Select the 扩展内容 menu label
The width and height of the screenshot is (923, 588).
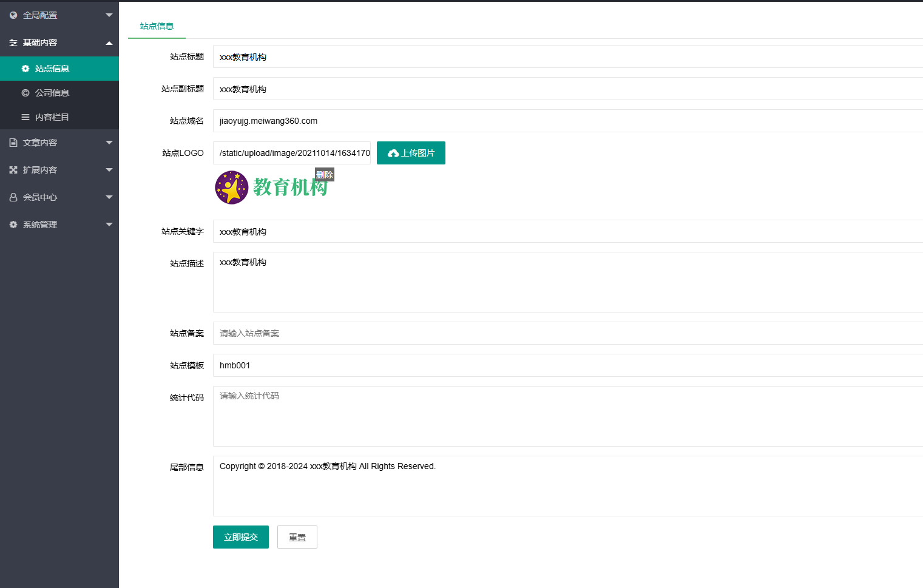(40, 170)
